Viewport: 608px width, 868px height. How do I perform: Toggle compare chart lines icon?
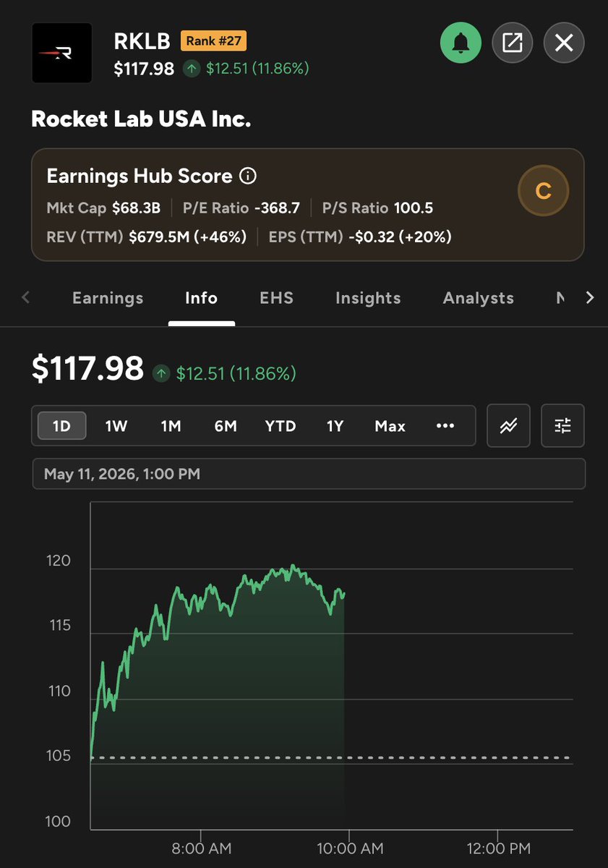(x=509, y=425)
